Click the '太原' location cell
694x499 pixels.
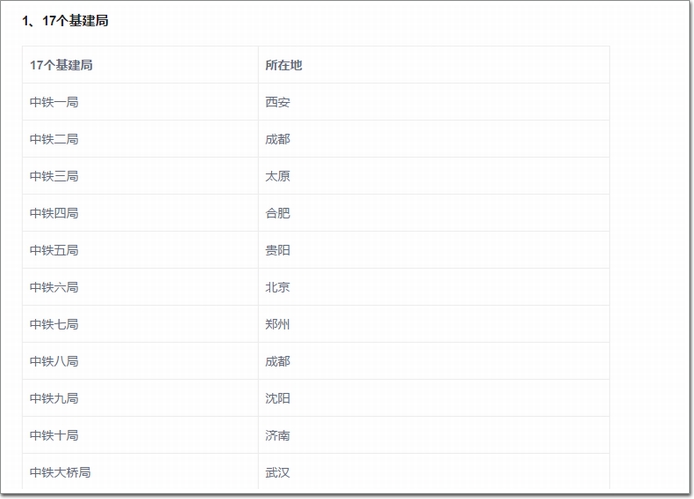[434, 176]
